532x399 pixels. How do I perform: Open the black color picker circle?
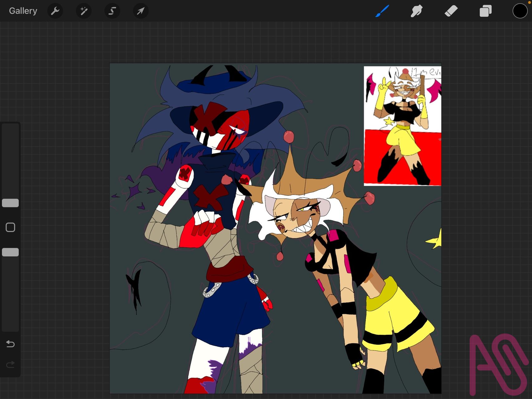point(520,11)
